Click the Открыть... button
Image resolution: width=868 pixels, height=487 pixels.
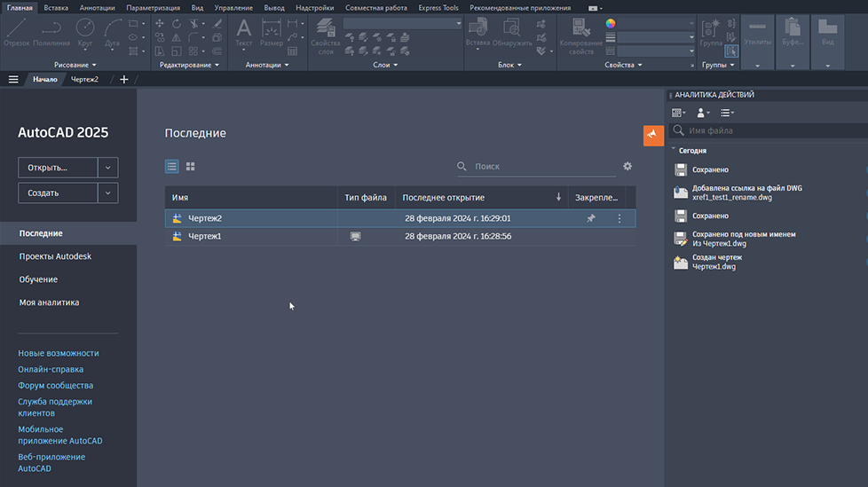58,168
